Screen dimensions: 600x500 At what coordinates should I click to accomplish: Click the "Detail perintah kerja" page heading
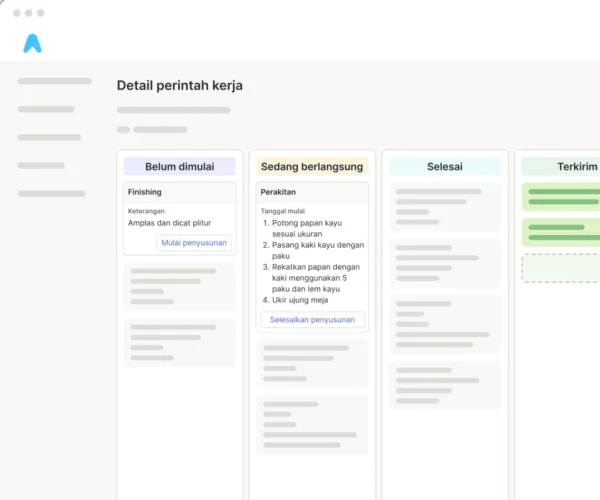(x=180, y=86)
